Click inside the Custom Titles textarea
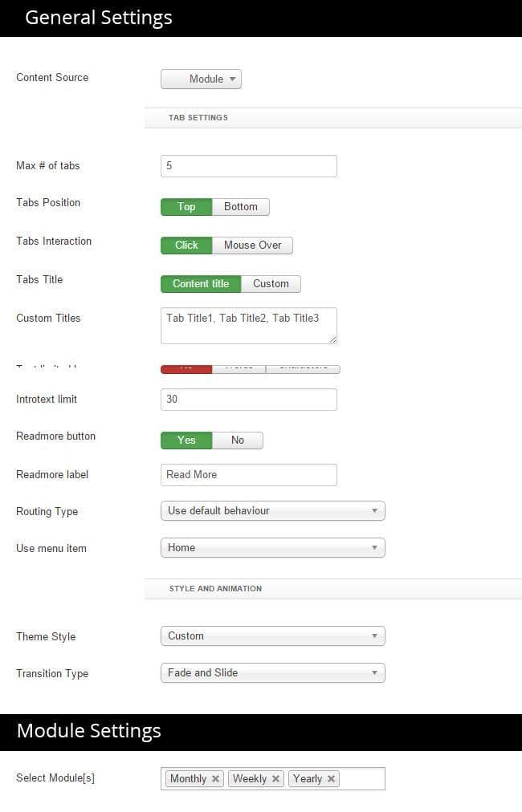 pyautogui.click(x=248, y=323)
